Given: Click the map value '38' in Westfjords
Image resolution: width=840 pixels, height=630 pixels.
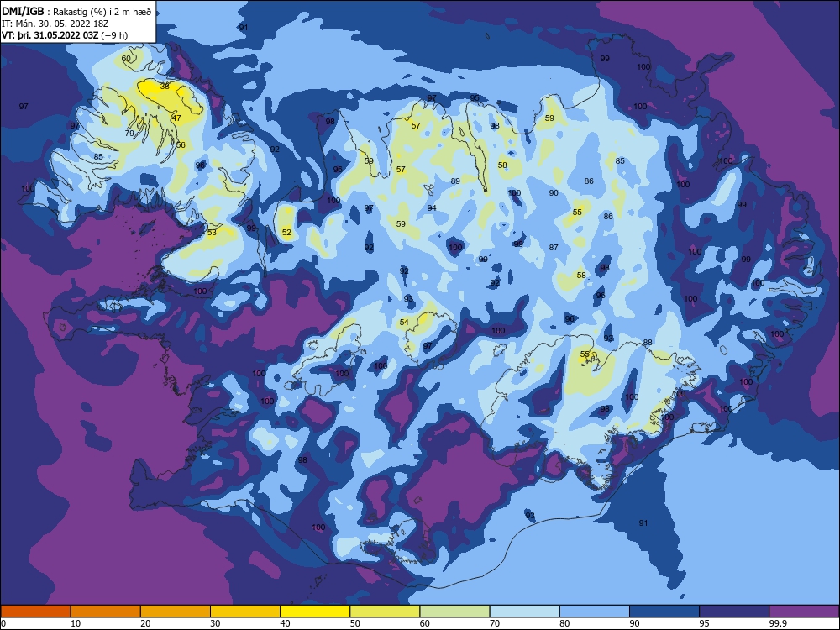Looking at the screenshot, I should point(165,86).
